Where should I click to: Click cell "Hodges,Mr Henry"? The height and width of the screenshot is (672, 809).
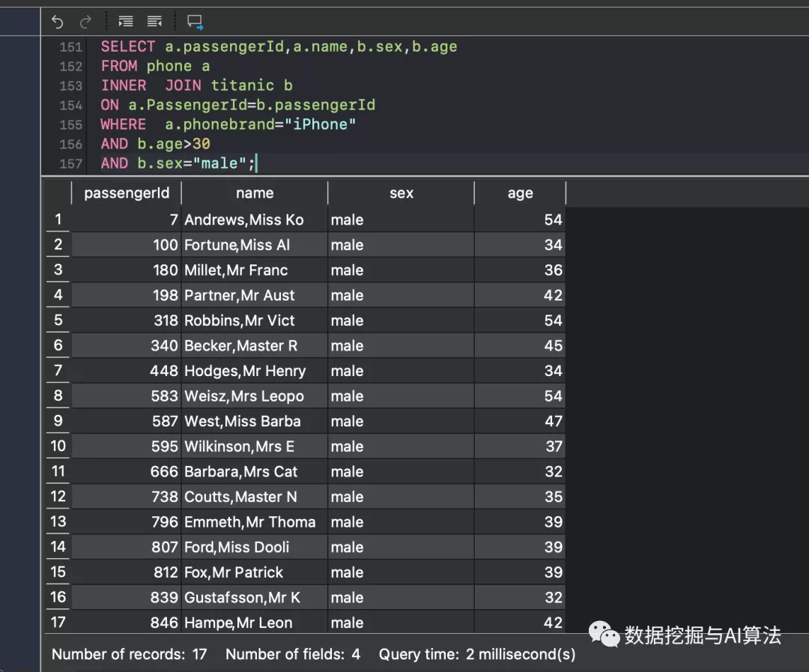tap(255, 371)
